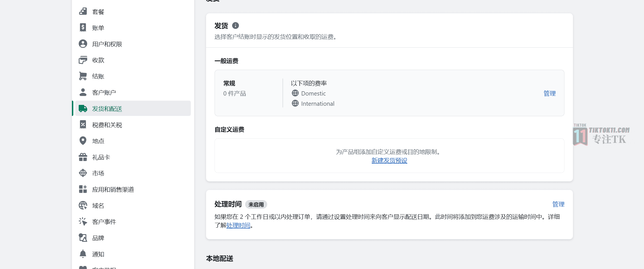The width and height of the screenshot is (644, 269).
Task: Click the 结账 shopping cart icon
Action: point(83,76)
